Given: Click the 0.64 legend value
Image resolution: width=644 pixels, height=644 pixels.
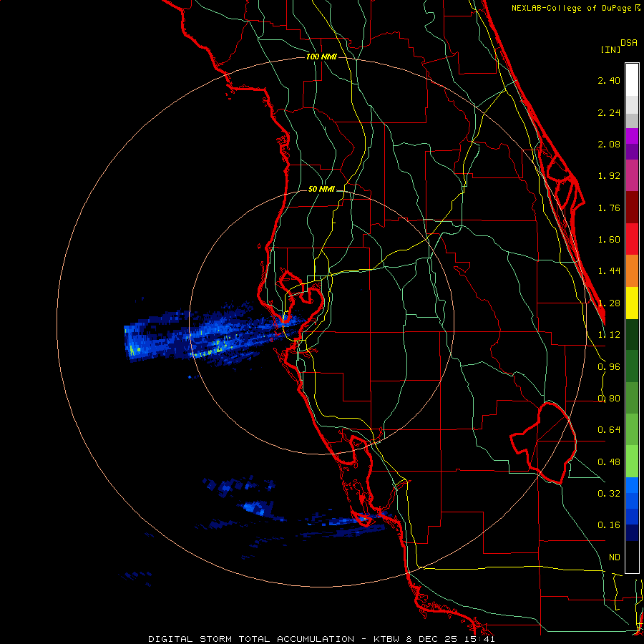Looking at the screenshot, I should (609, 430).
